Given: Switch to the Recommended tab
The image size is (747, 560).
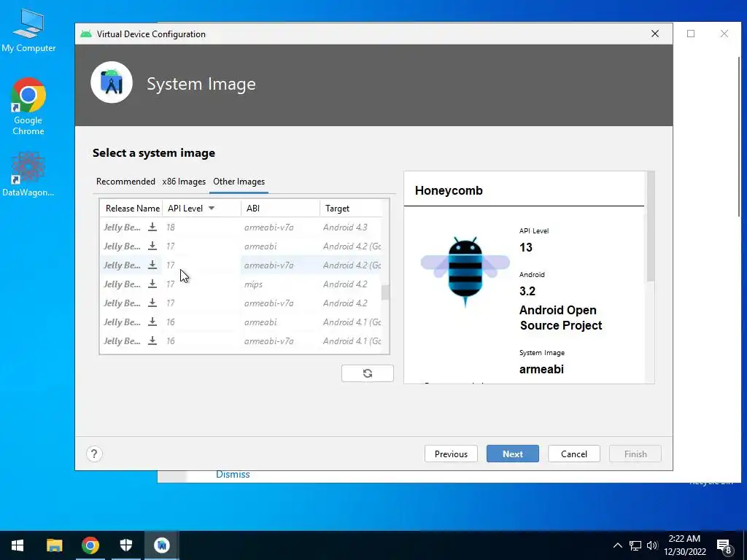Looking at the screenshot, I should pyautogui.click(x=125, y=182).
